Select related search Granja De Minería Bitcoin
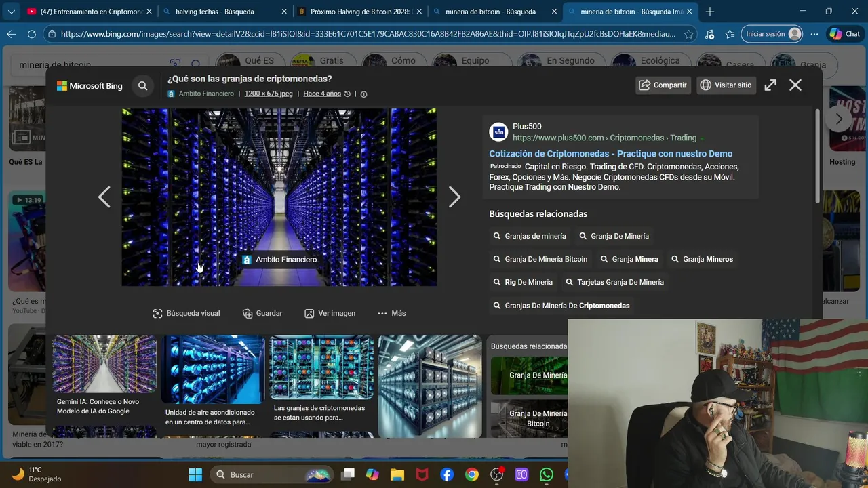This screenshot has width=868, height=488. pos(540,259)
